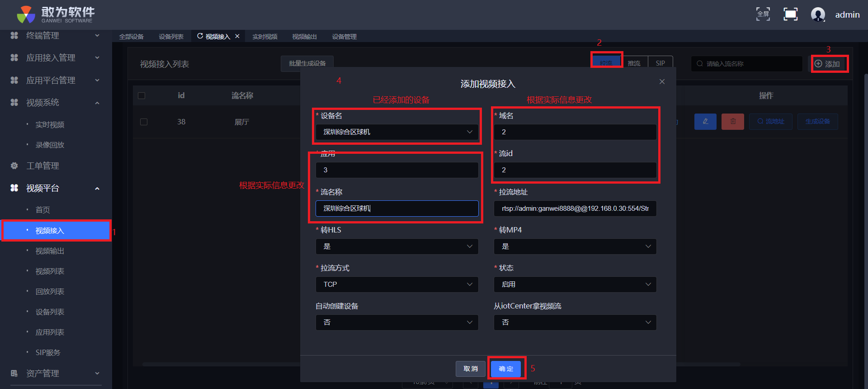Click the screen-expand icon beside the avatar
The image size is (868, 389).
[x=790, y=14]
